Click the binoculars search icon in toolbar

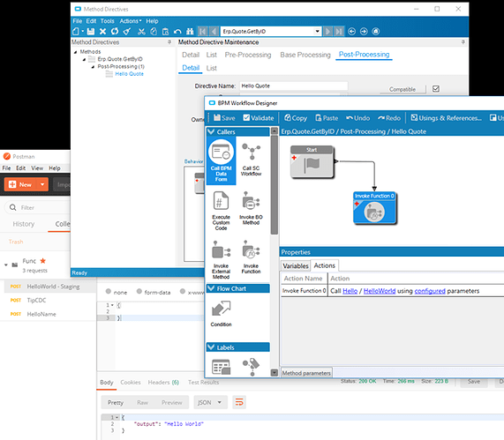tap(190, 31)
